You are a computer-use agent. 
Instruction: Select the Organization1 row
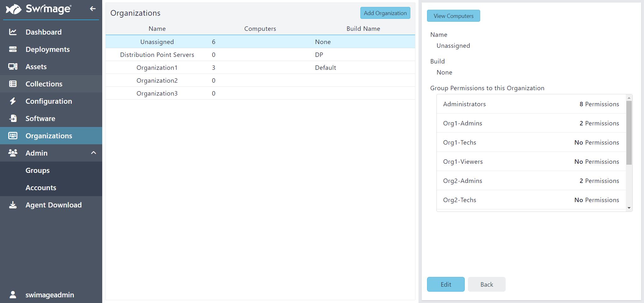[x=260, y=67]
